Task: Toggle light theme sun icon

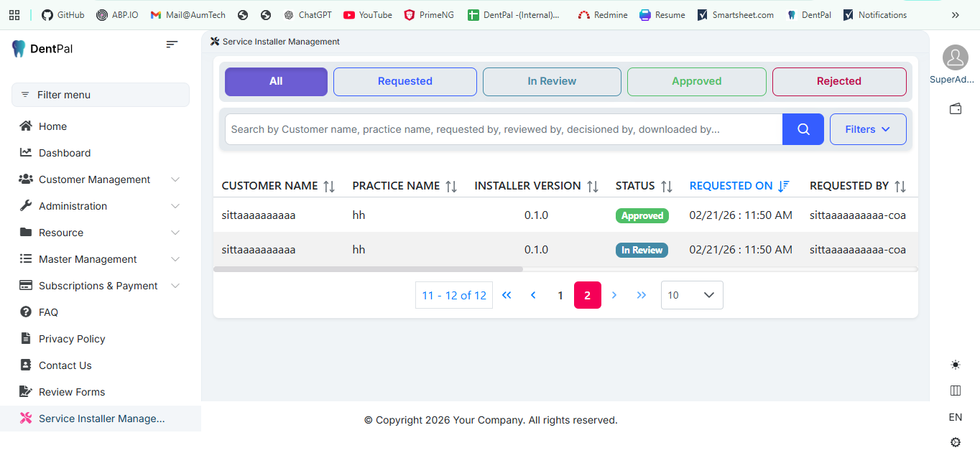Action: (955, 365)
